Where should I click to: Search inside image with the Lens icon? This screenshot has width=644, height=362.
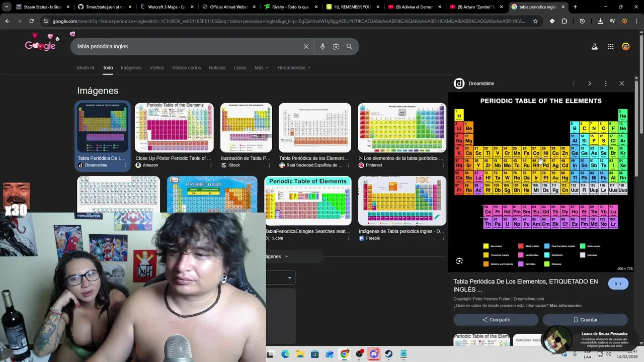tap(459, 261)
